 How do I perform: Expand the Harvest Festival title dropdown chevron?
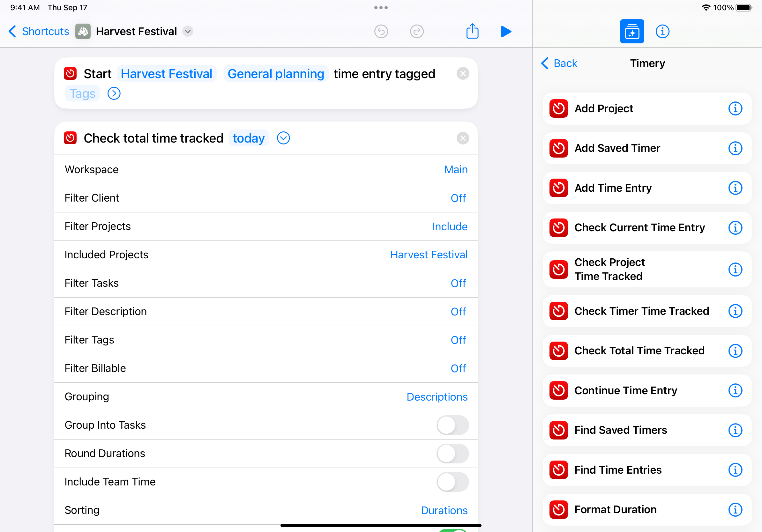pos(188,32)
